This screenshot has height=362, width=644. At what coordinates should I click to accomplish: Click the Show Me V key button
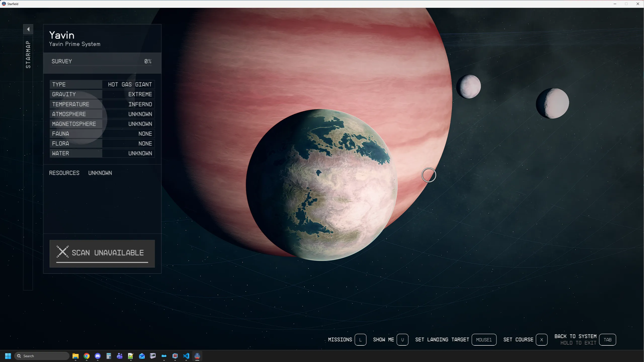pyautogui.click(x=402, y=340)
